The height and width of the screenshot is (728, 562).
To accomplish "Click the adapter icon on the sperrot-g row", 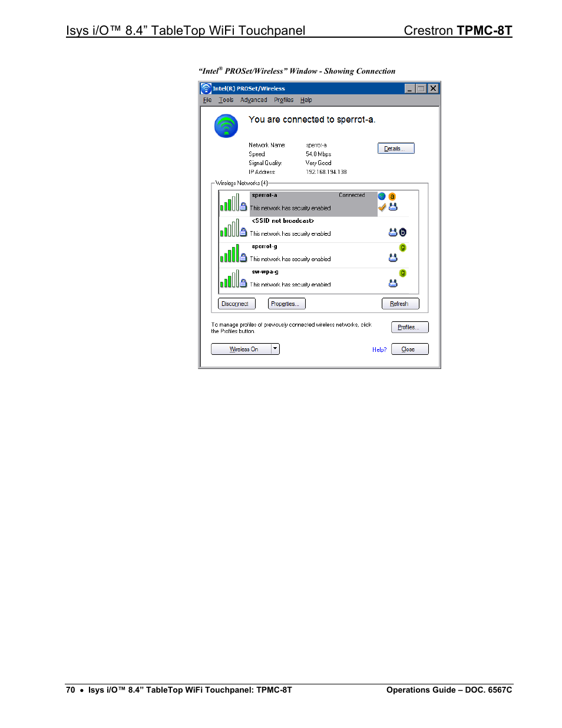I will pos(393,258).
